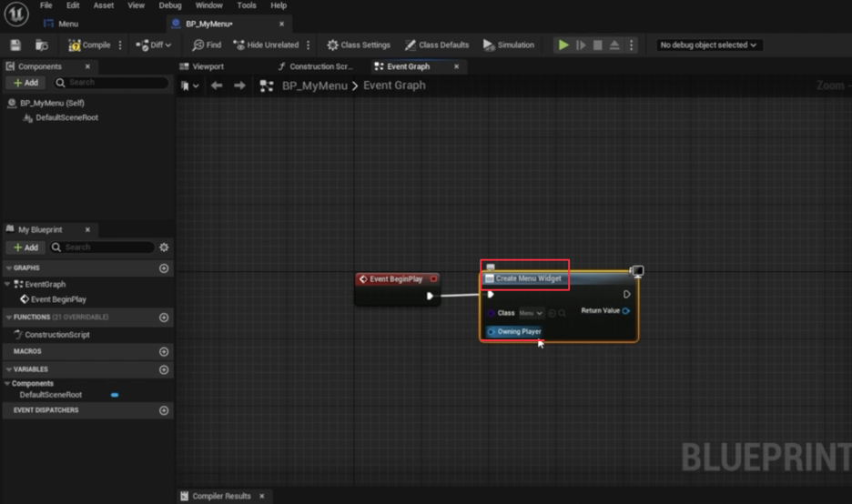
Task: Close the Compiler Results tab
Action: [x=262, y=496]
